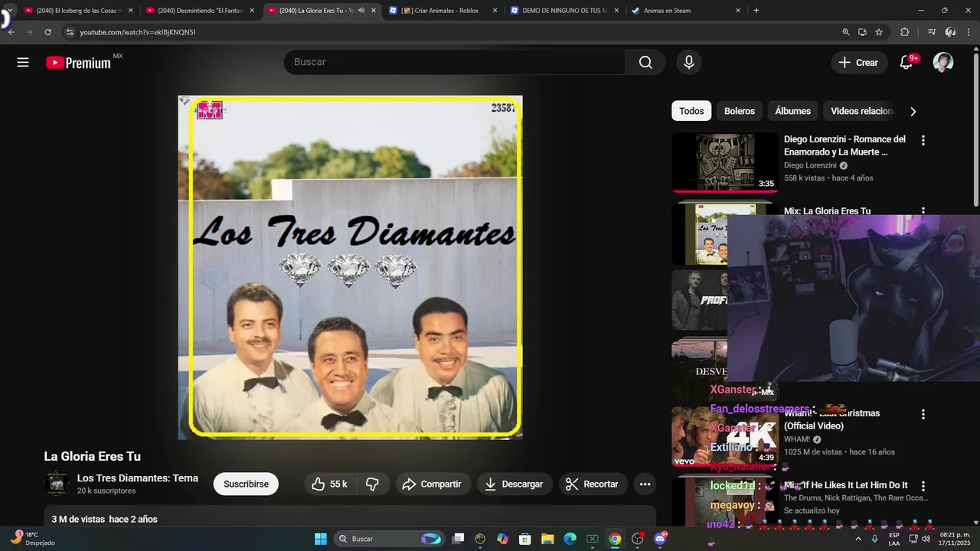
Task: Open weather widget showing 18°C Despejado
Action: tap(32, 539)
